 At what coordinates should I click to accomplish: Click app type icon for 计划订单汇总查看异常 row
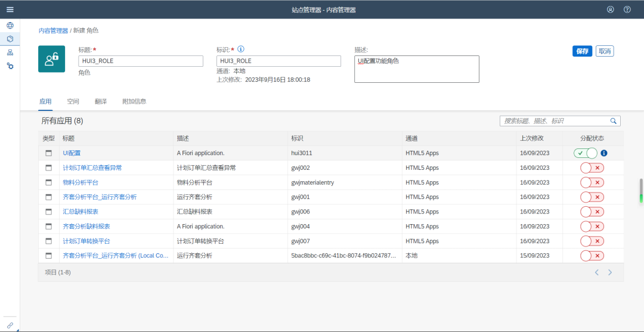coord(49,168)
